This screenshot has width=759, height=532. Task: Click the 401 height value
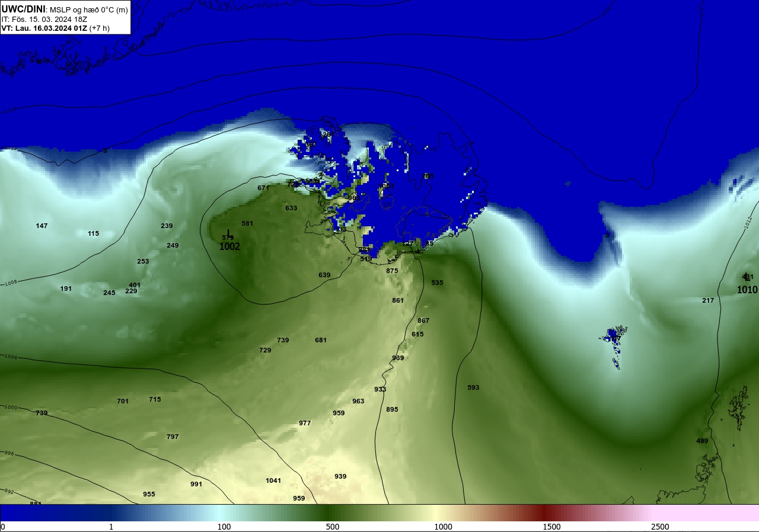pos(135,285)
